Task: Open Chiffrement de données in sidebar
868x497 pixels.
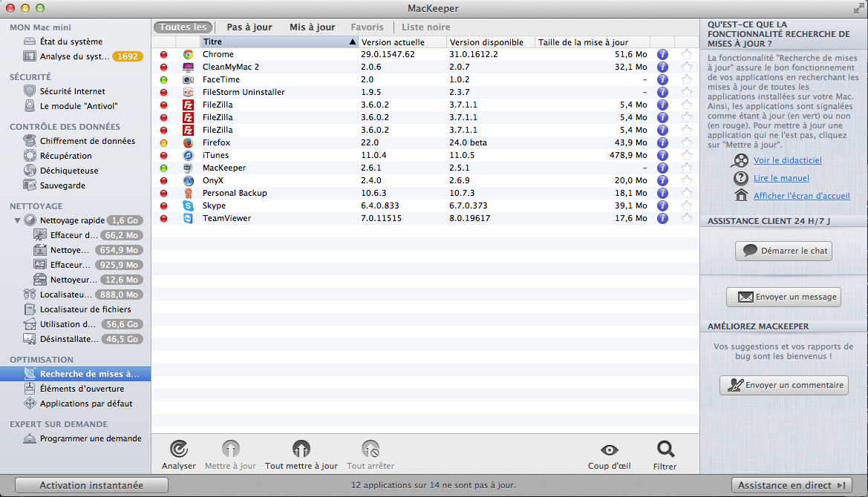Action: click(87, 141)
